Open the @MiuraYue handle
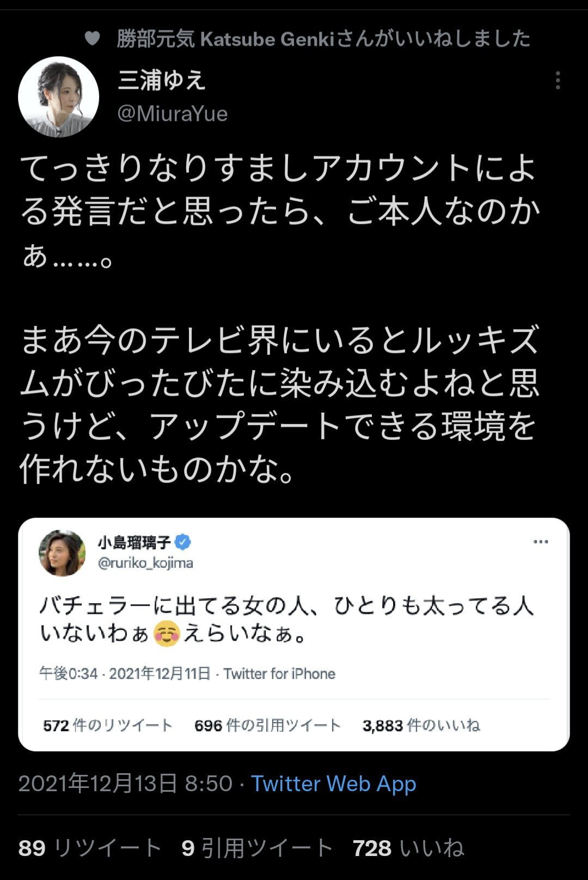This screenshot has height=880, width=588. [x=173, y=114]
